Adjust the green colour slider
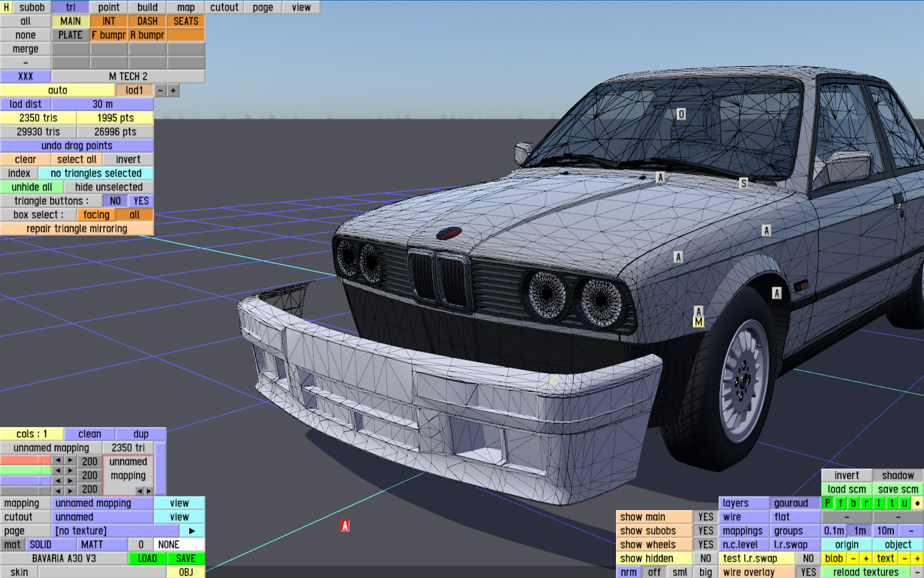The height and width of the screenshot is (578, 924). 26,471
